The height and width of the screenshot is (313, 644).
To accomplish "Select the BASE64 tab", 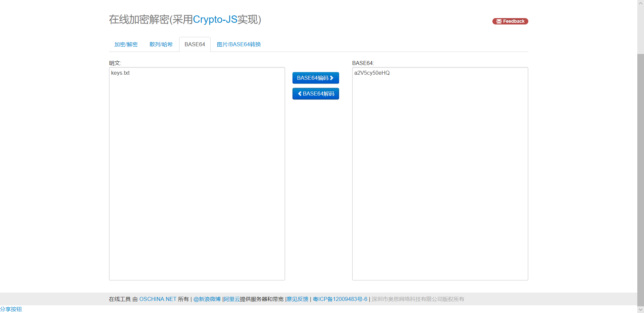I will coord(195,44).
